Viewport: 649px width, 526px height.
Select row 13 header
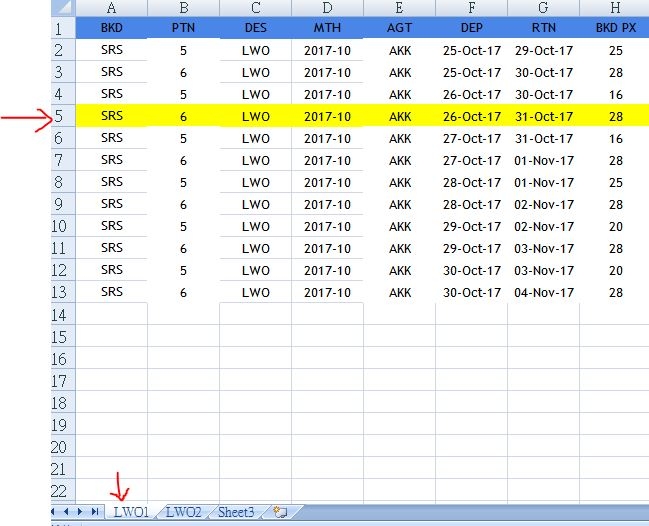click(x=63, y=292)
